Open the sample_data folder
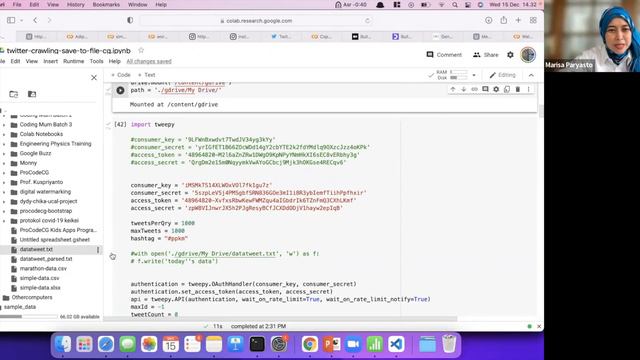 [x=20, y=307]
